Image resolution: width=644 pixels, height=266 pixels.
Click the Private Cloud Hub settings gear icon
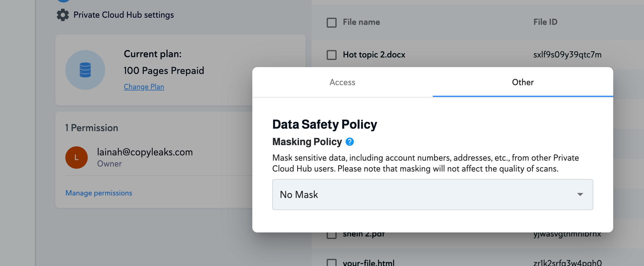(x=63, y=15)
